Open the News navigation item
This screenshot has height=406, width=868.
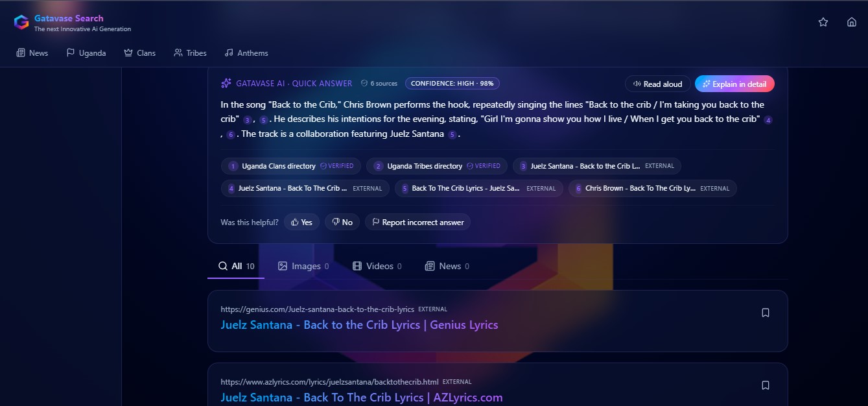[32, 53]
